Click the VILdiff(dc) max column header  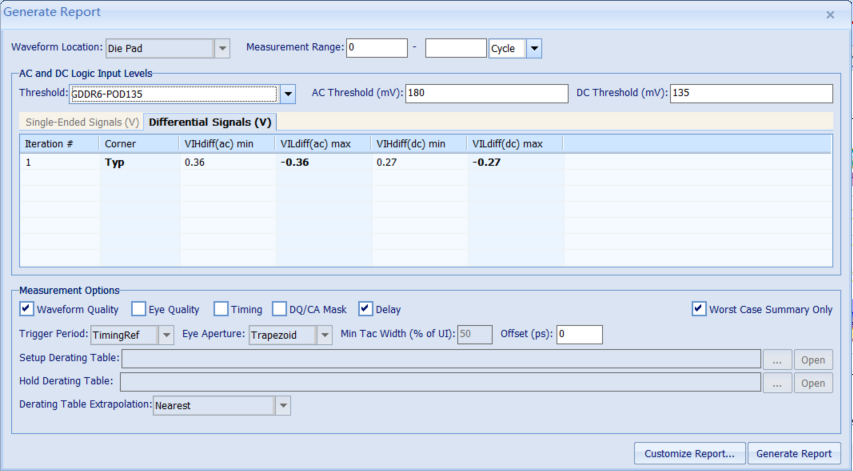tap(515, 144)
